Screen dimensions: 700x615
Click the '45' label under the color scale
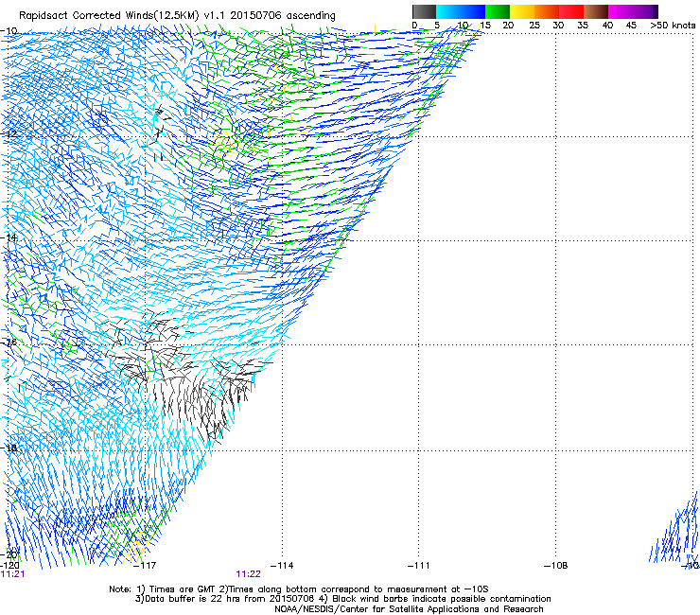631,26
